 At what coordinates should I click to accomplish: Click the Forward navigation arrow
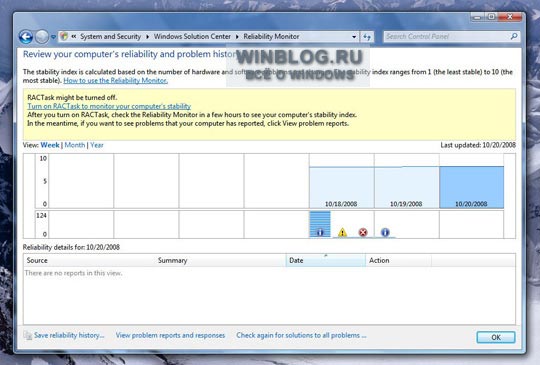coord(42,37)
